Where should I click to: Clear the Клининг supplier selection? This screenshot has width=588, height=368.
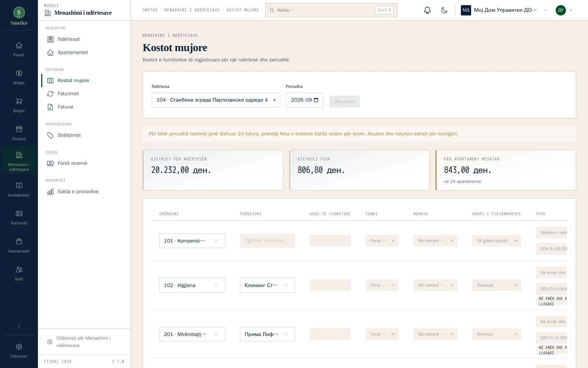pos(286,285)
